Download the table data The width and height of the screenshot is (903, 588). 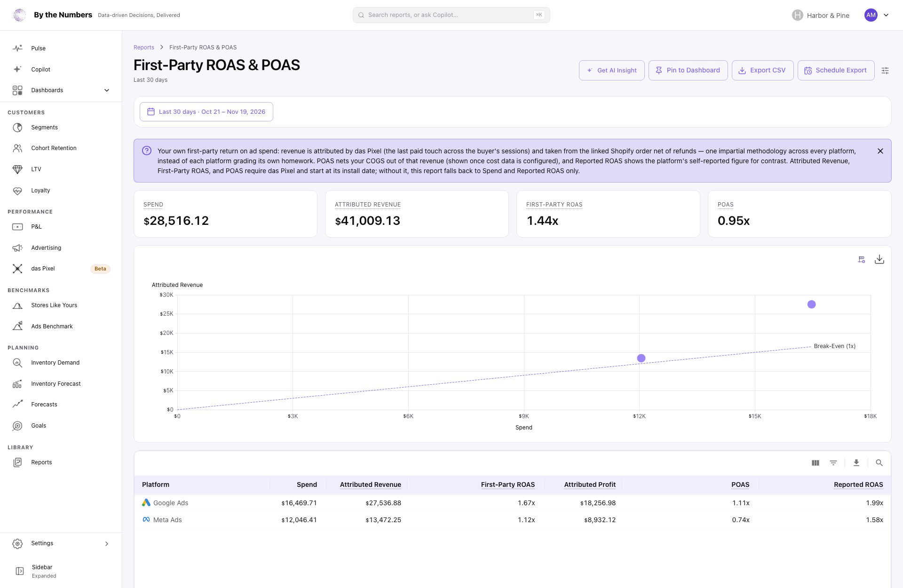pos(856,463)
